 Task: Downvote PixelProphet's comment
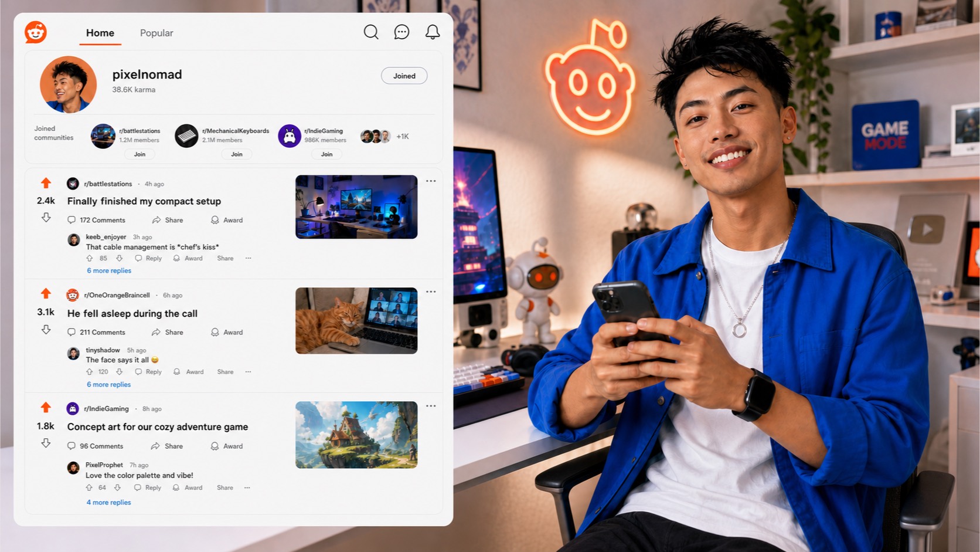tap(118, 487)
